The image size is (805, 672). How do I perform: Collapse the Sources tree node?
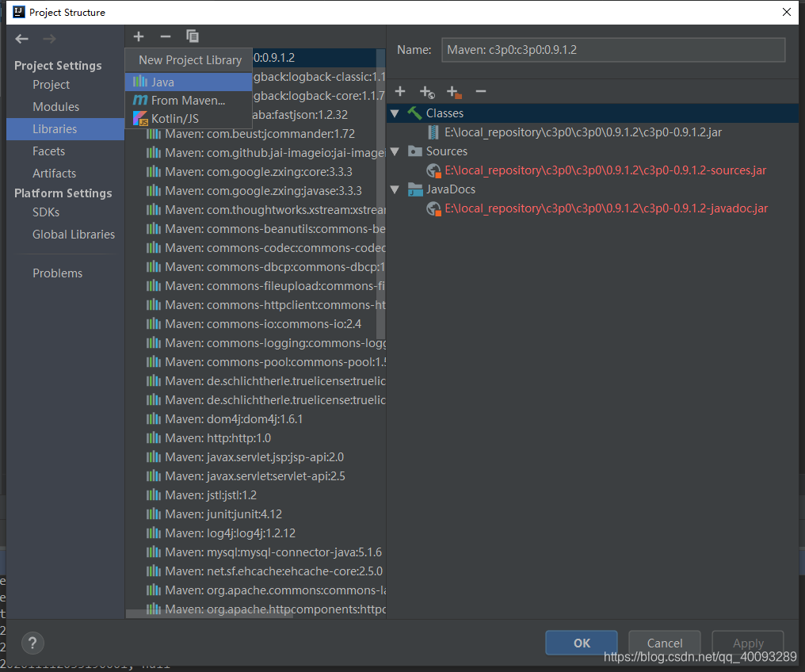point(395,151)
